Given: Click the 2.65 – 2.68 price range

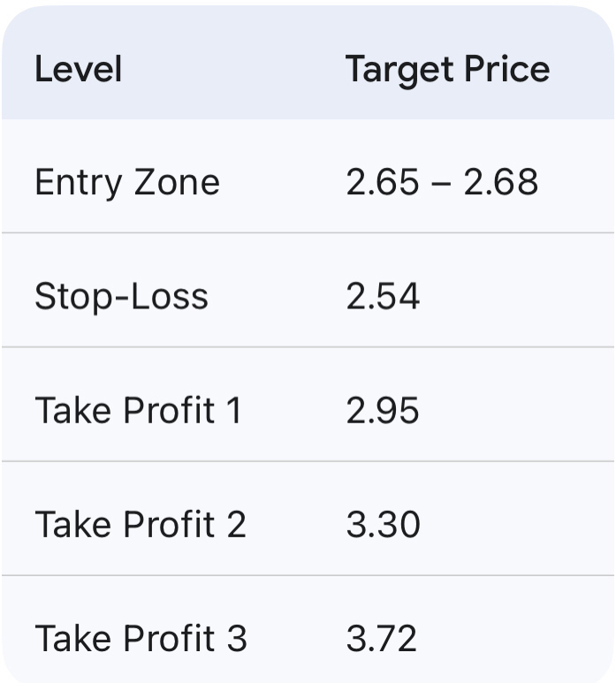Looking at the screenshot, I should [442, 183].
